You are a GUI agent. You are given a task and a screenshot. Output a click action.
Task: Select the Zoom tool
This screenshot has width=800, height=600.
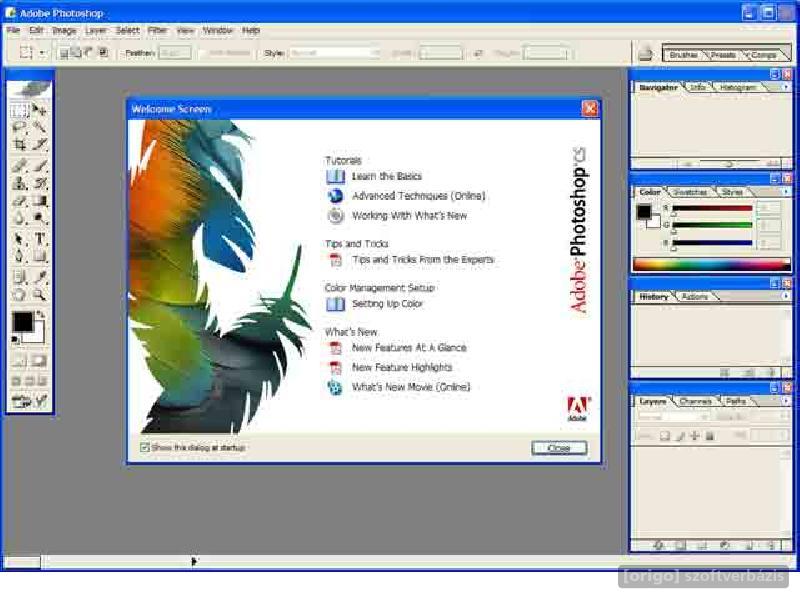(39, 294)
